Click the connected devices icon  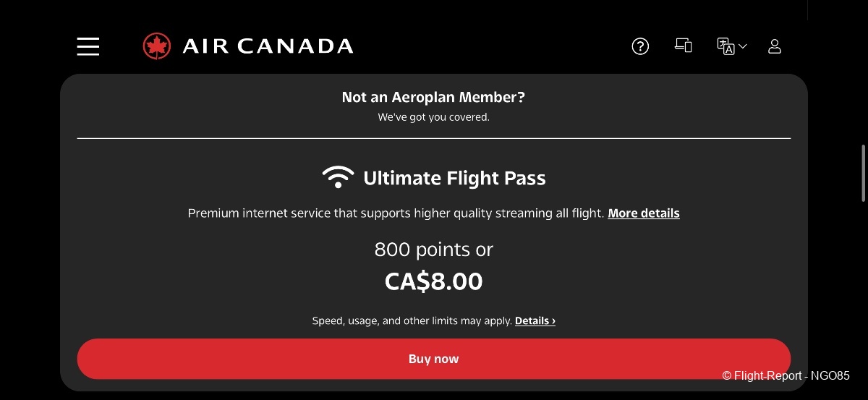[683, 46]
